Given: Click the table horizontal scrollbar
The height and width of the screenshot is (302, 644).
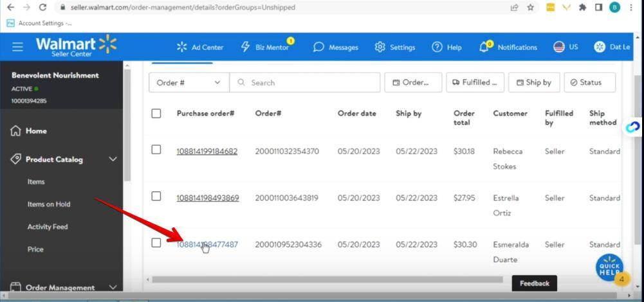Looking at the screenshot, I should tap(327, 280).
